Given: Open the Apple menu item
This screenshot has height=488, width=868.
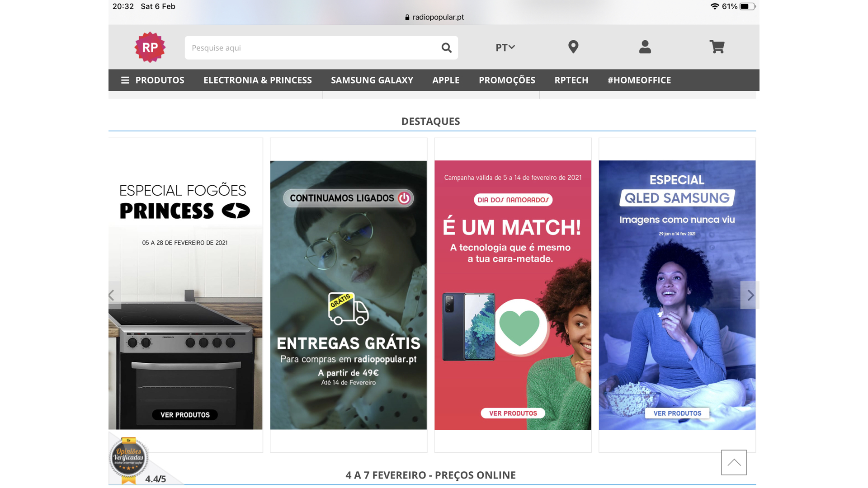Looking at the screenshot, I should tap(446, 80).
